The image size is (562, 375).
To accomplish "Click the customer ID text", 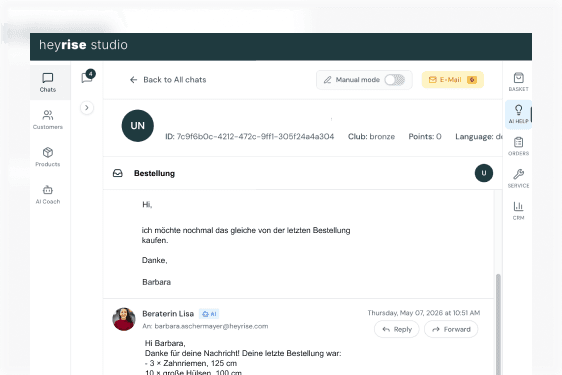I will click(249, 137).
